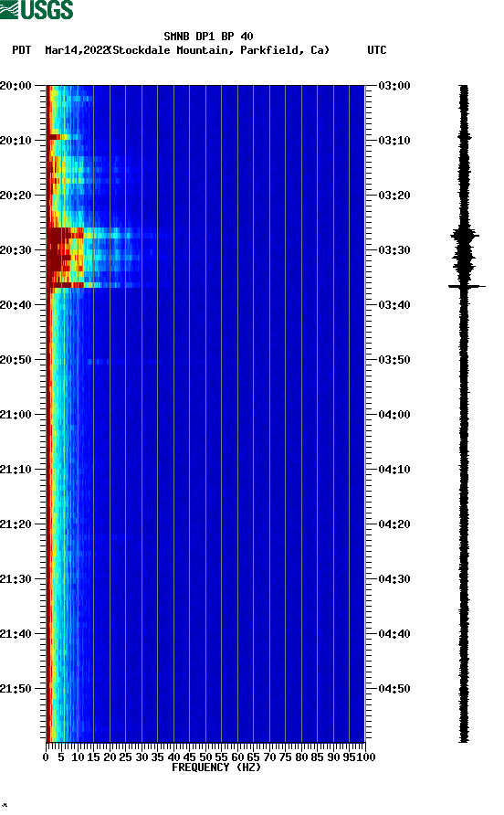Click the 03:30 UTC time label
Image resolution: width=504 pixels, height=815 pixels.
tap(394, 250)
